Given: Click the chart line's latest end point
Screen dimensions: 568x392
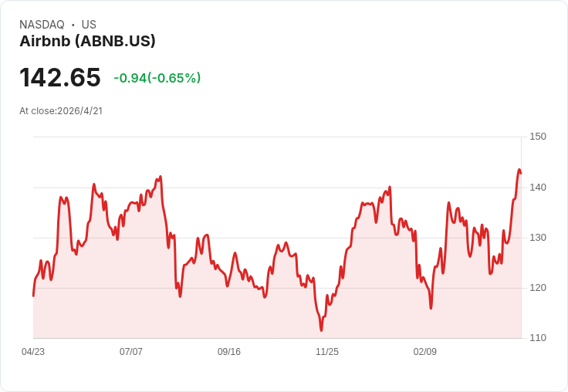Looking at the screenshot, I should pos(521,173).
